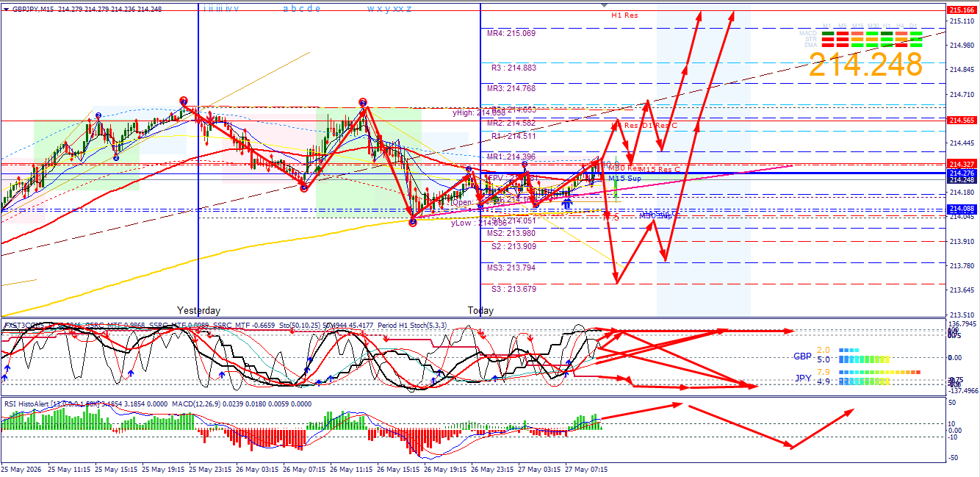Select the MACD row label in trend panel
This screenshot has height=477, width=980.
click(x=808, y=33)
